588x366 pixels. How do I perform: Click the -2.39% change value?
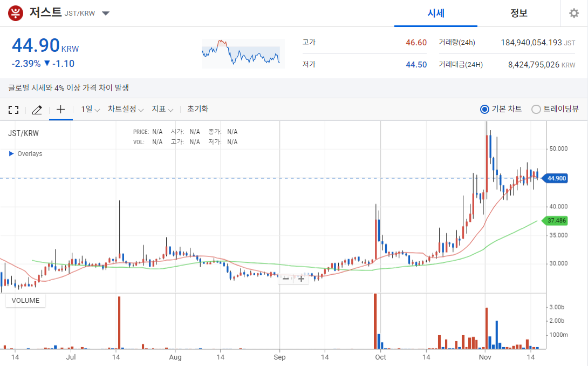(x=26, y=64)
